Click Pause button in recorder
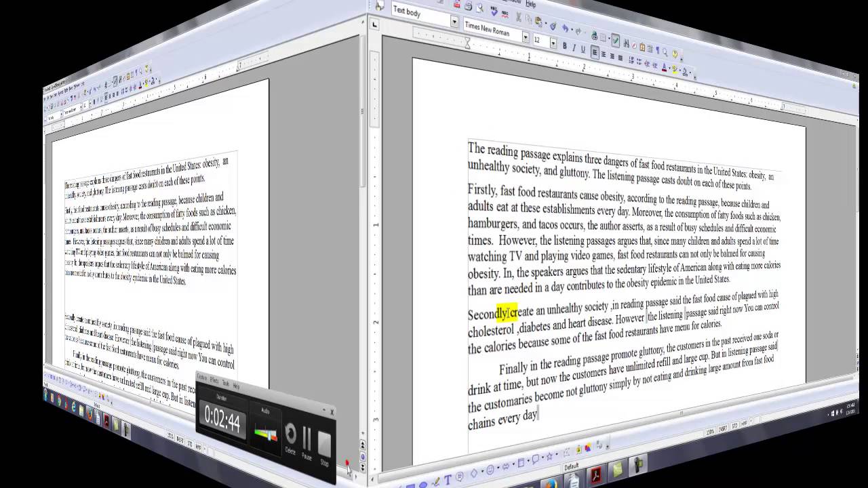Viewport: 868px width, 488px height. [307, 443]
